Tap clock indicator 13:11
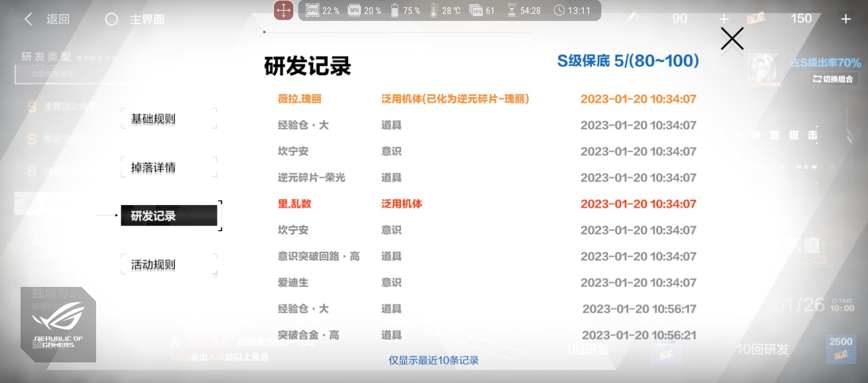Viewport: 868px width, 383px height. click(x=572, y=11)
